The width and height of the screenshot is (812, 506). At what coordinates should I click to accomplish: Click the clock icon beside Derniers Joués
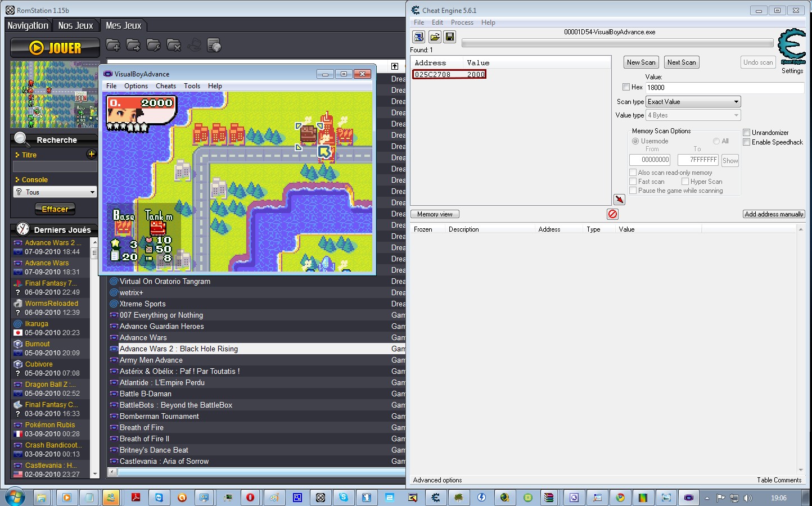tap(22, 229)
